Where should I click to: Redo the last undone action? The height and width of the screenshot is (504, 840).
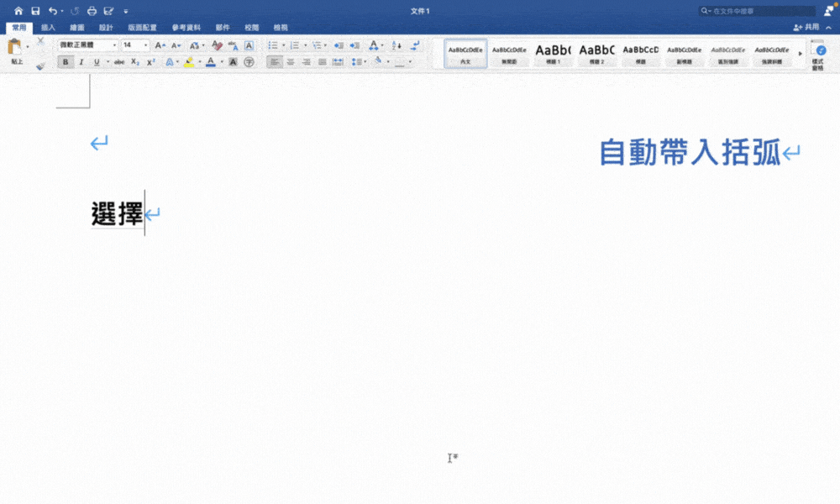coord(75,11)
